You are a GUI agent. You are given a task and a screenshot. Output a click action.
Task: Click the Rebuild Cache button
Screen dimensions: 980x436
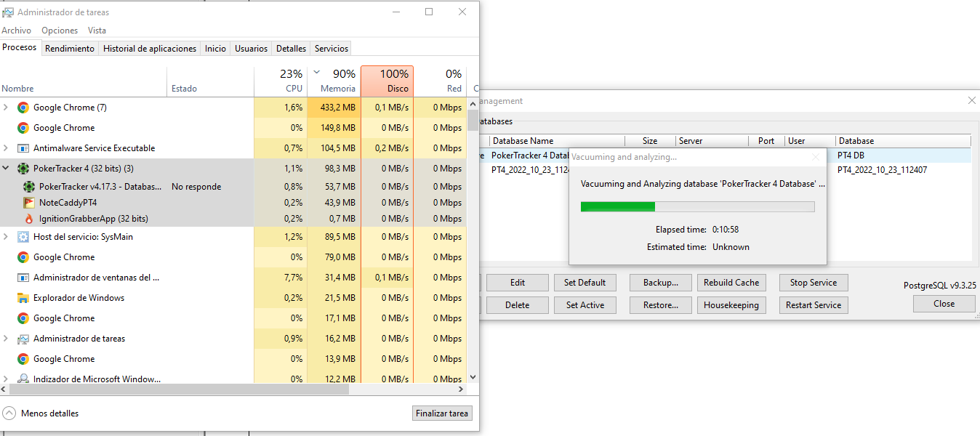pyautogui.click(x=731, y=283)
